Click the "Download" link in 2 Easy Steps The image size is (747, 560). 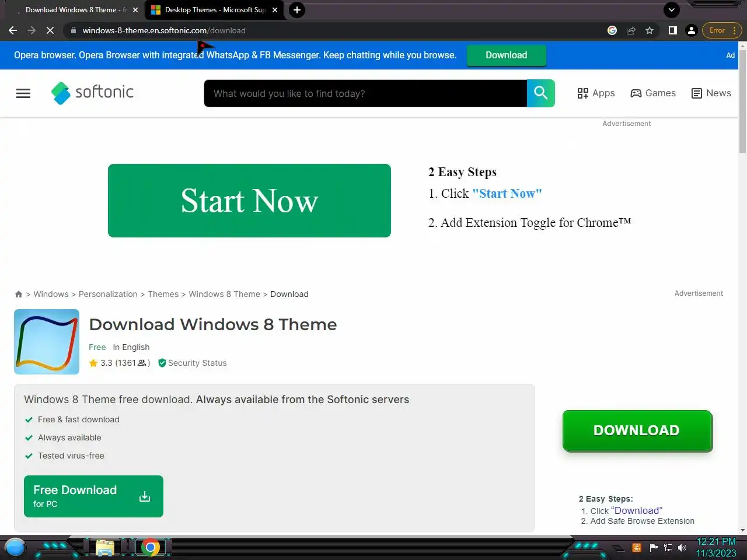pos(637,510)
